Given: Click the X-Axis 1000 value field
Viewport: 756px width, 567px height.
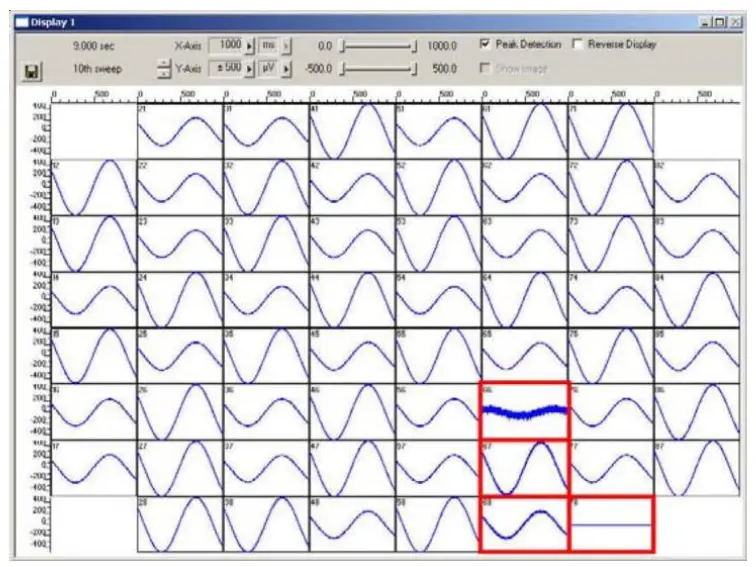Looking at the screenshot, I should click(226, 45).
